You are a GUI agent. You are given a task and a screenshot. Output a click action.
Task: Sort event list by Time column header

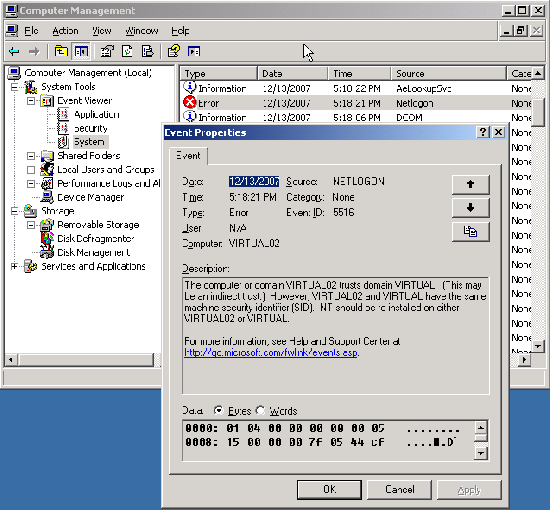pyautogui.click(x=360, y=74)
